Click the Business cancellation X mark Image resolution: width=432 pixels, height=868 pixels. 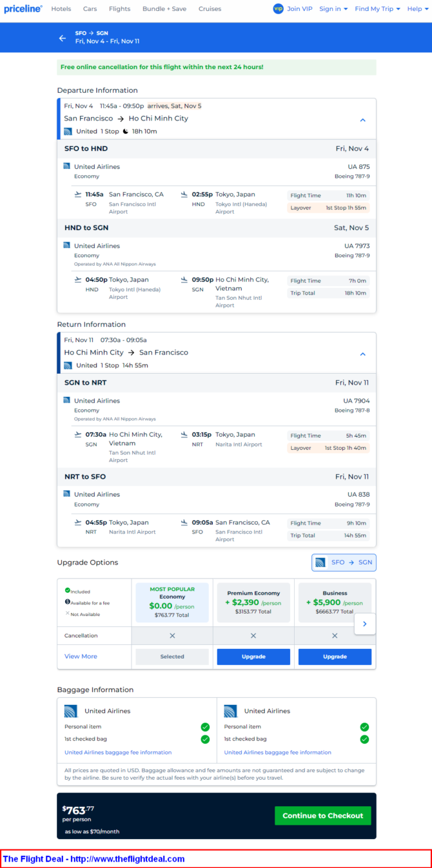335,635
